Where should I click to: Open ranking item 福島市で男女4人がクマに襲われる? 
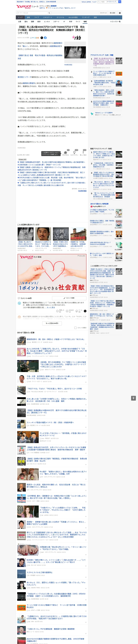tap(104, 155)
